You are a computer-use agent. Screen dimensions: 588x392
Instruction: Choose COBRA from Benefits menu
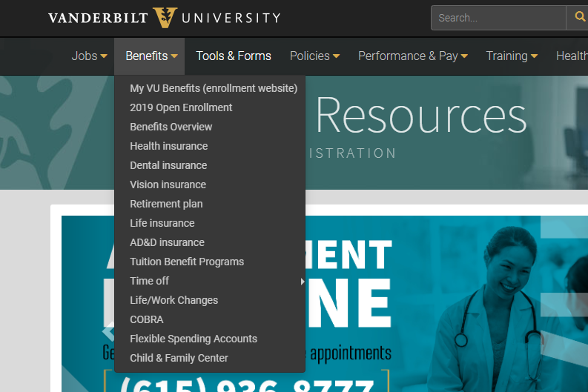pos(147,319)
